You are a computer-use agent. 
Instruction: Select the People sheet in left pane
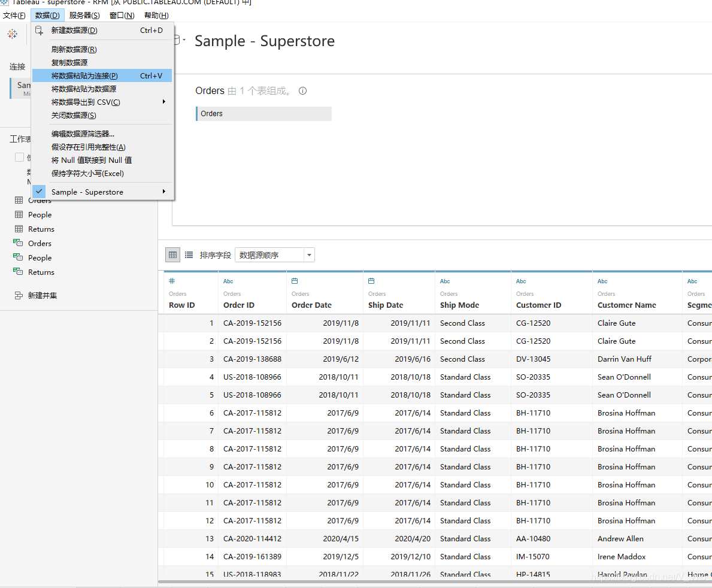click(40, 214)
